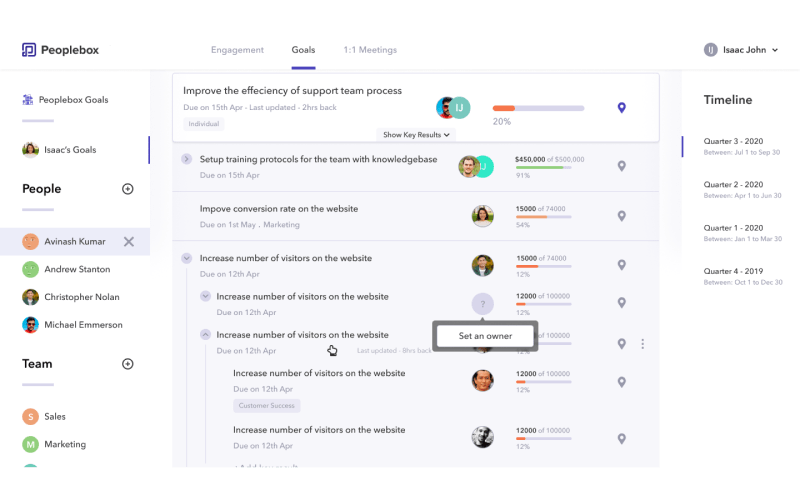The height and width of the screenshot is (500, 800).
Task: Switch to the 1:1 Meetings tab
Action: point(370,50)
